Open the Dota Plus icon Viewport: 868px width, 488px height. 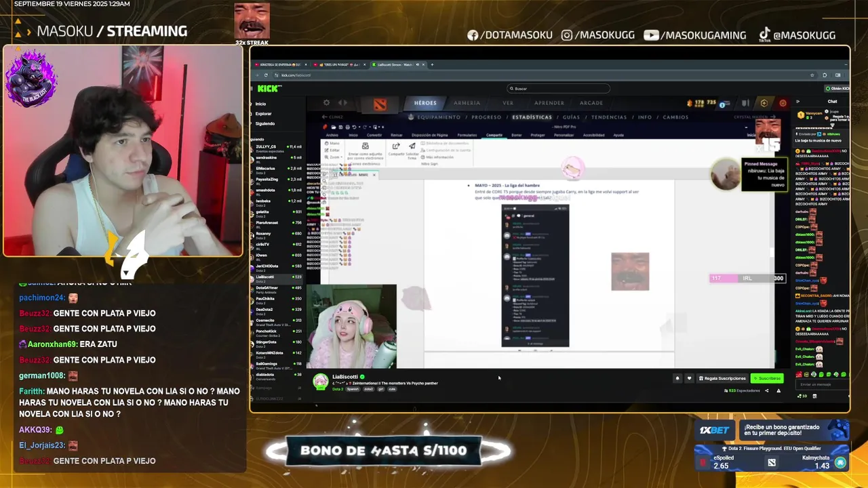(x=764, y=103)
